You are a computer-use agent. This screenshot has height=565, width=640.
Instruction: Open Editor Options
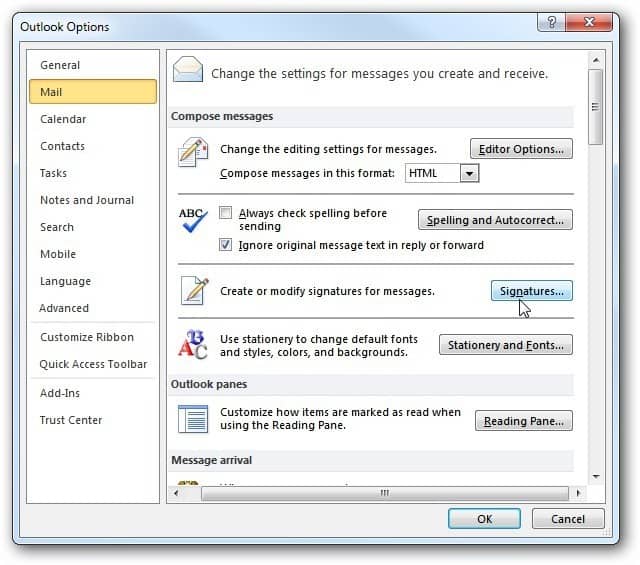coord(521,149)
